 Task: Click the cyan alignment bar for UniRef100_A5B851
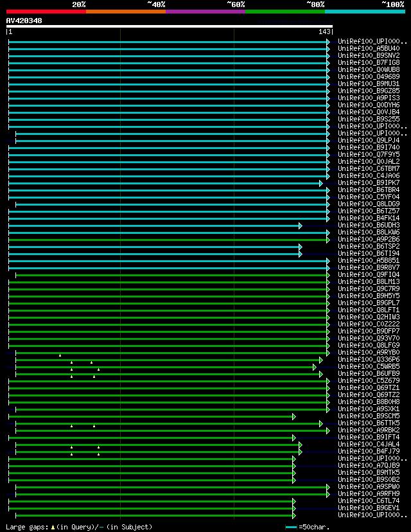[168, 261]
